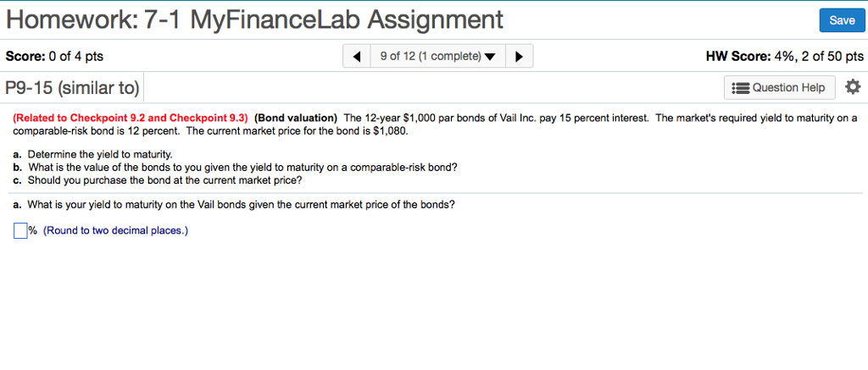
Task: Click the Homework 7-1 MyFinanceLab Assignment title
Action: pos(254,19)
